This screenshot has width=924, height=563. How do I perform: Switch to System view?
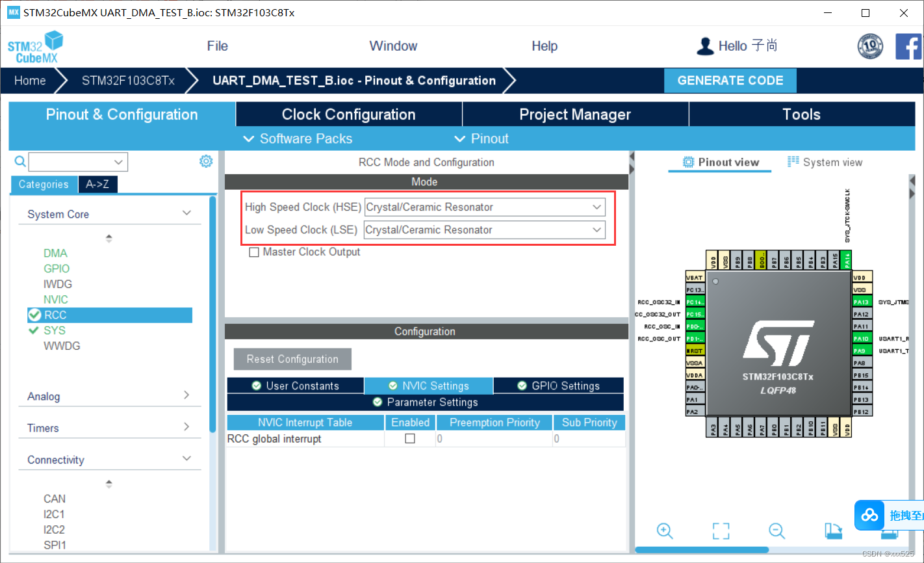click(825, 162)
